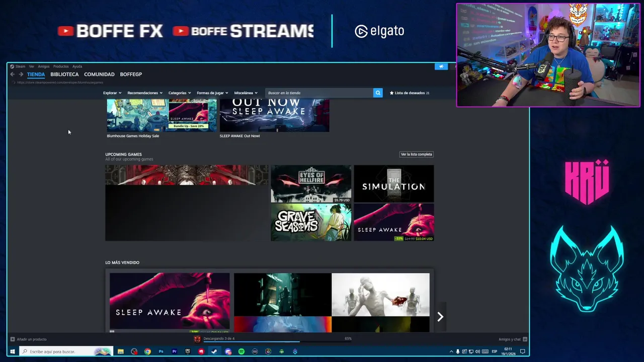The width and height of the screenshot is (644, 362).
Task: Open SLEEP AWAKE Out Now! link
Action: 239,136
